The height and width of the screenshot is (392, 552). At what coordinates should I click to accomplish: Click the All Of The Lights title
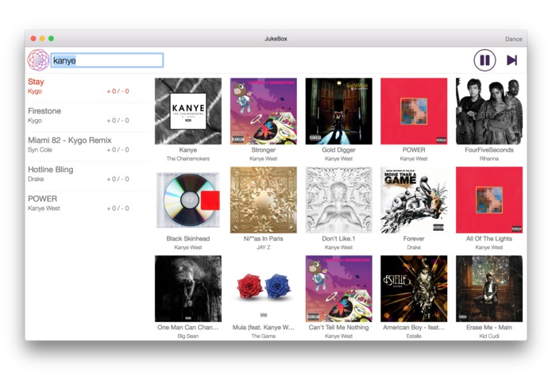(x=489, y=238)
